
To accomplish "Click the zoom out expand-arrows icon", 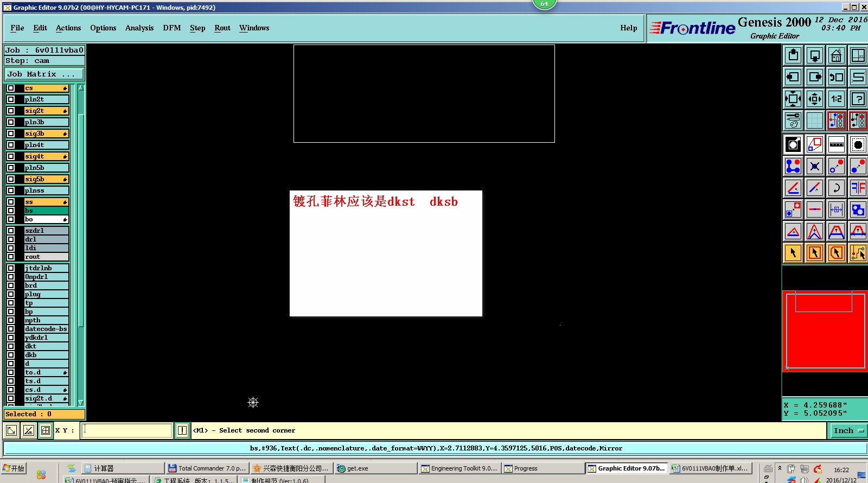I will tap(793, 99).
